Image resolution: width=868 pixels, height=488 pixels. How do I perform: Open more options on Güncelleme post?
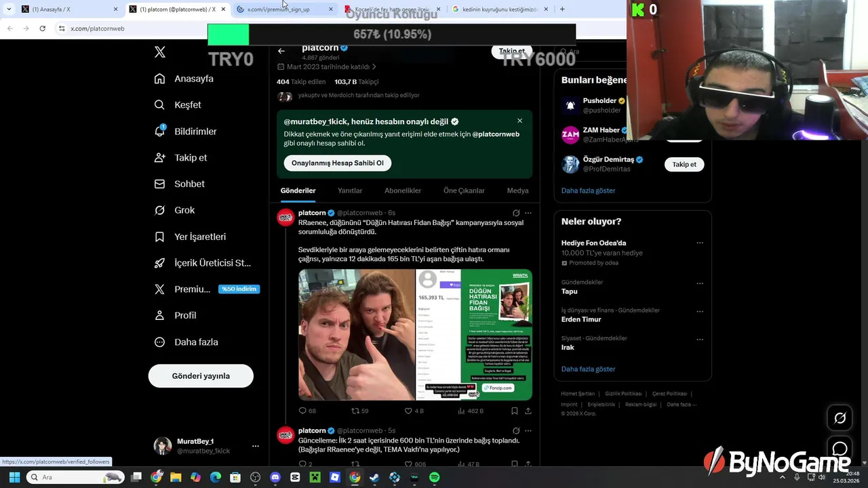pyautogui.click(x=528, y=430)
